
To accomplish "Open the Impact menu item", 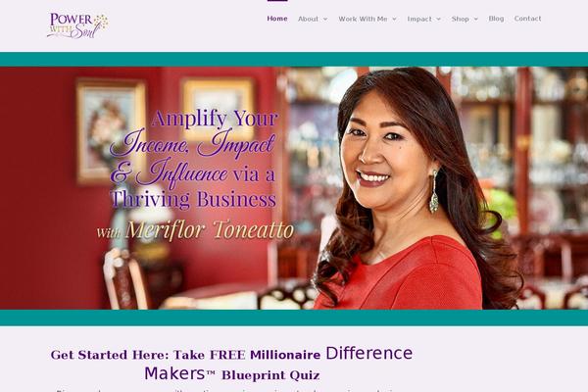I will [419, 19].
